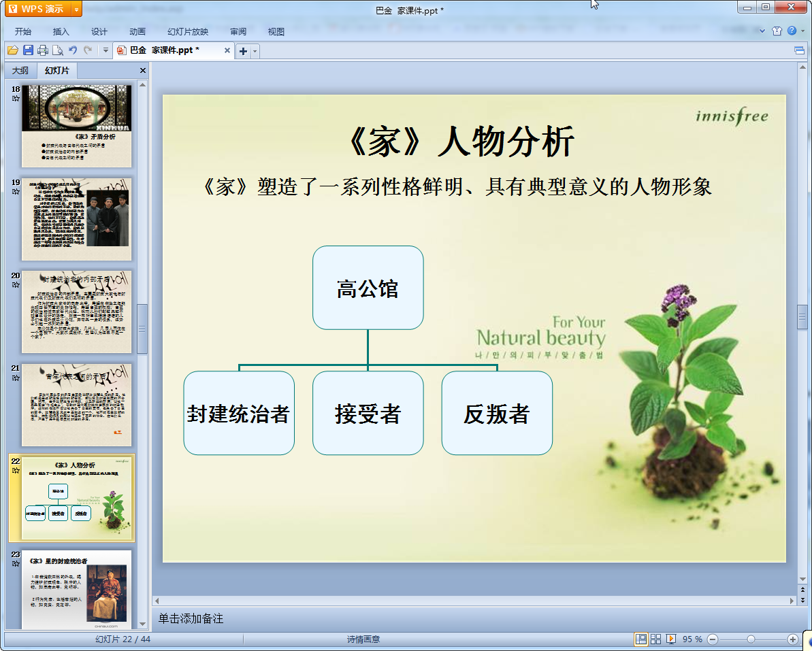This screenshot has height=651, width=812.
Task: Select slide 20 thumbnail 封建统治者的内部矛盾
Action: (76, 312)
